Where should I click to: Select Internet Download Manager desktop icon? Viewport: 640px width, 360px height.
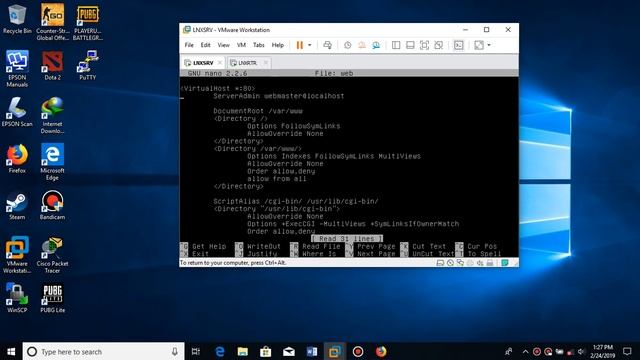point(52,116)
